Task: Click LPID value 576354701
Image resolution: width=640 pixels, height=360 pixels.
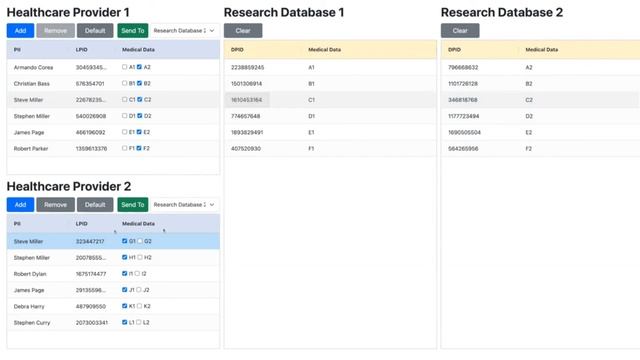Action: click(90, 84)
